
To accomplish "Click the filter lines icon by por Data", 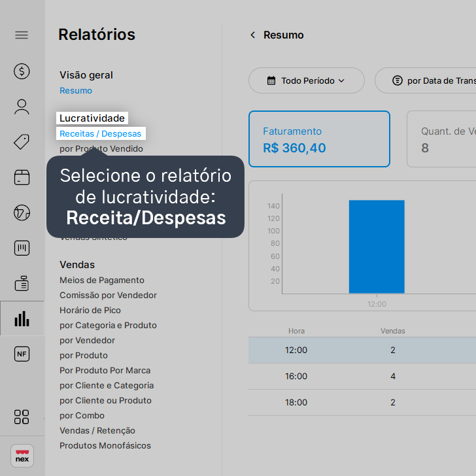I will click(x=397, y=80).
